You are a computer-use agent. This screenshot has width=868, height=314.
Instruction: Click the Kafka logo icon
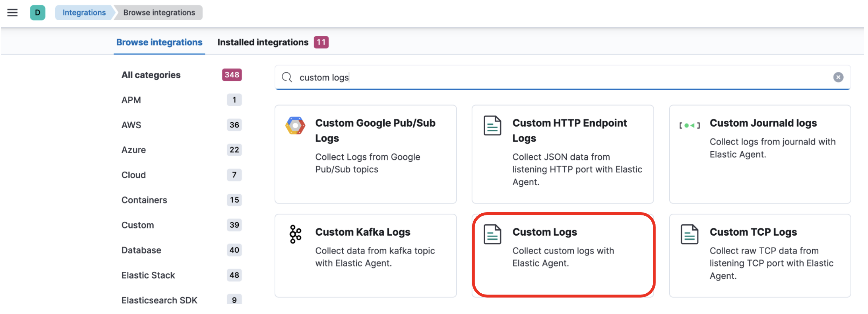295,234
